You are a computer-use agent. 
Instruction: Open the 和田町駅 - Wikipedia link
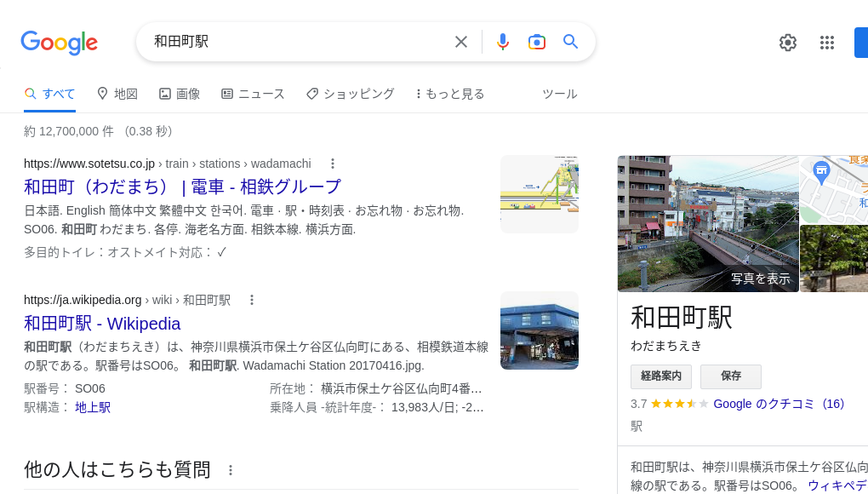tap(102, 324)
